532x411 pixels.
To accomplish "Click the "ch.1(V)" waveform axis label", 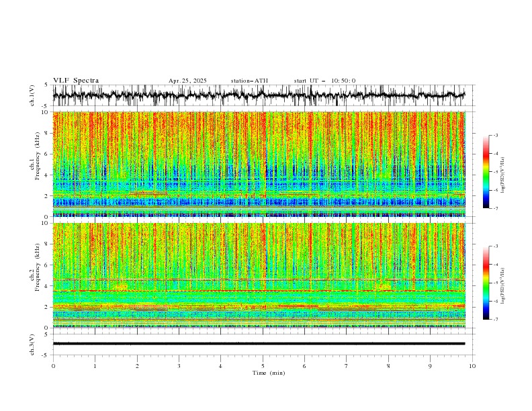I will 32,95.
